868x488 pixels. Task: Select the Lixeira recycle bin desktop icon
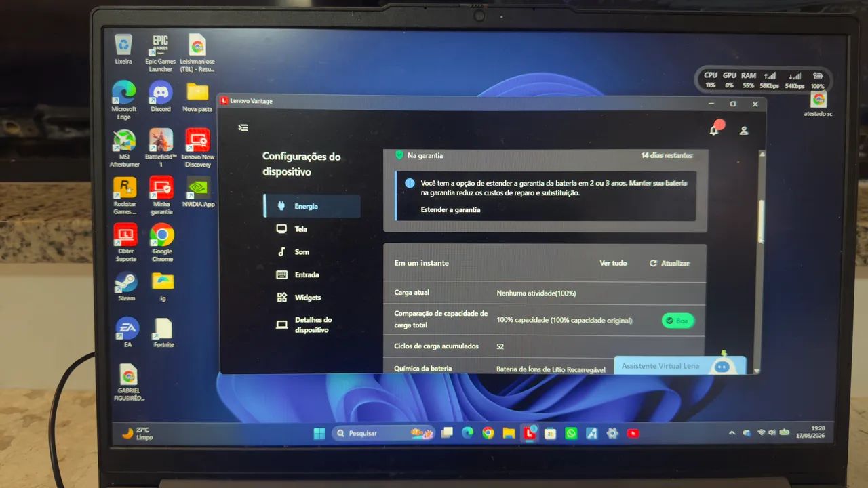(123, 49)
